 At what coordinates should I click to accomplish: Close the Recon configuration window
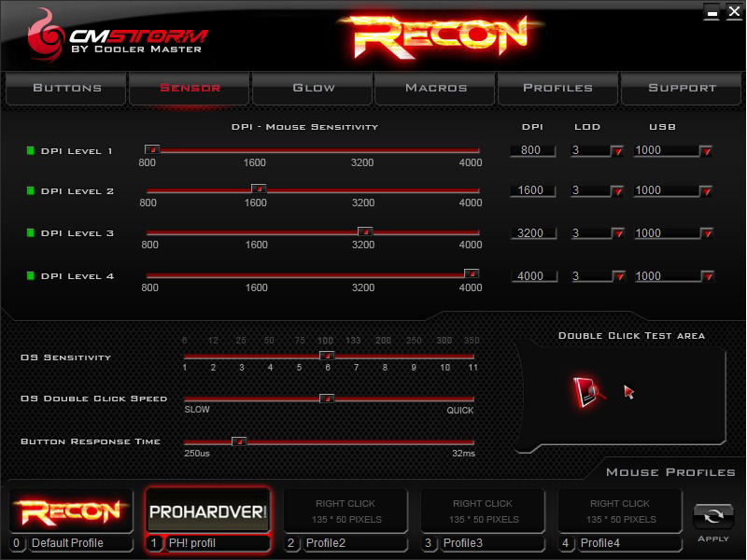(x=734, y=11)
